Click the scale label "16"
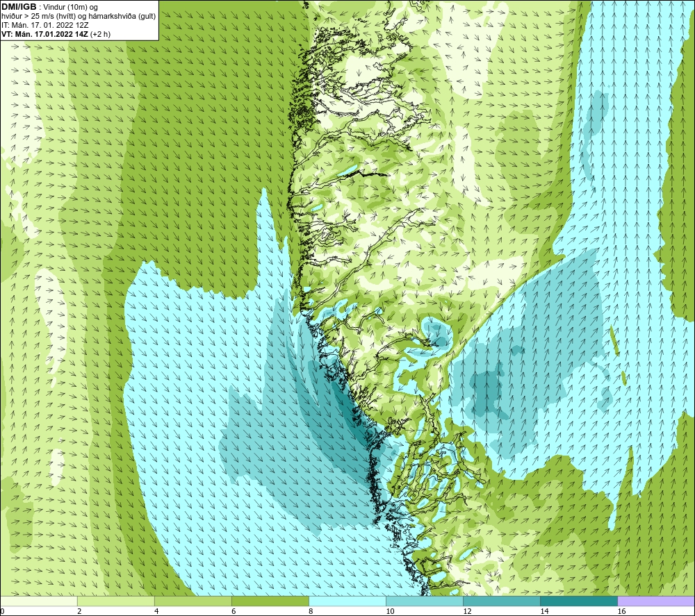Viewport: 695px width, 616px height. (621, 612)
